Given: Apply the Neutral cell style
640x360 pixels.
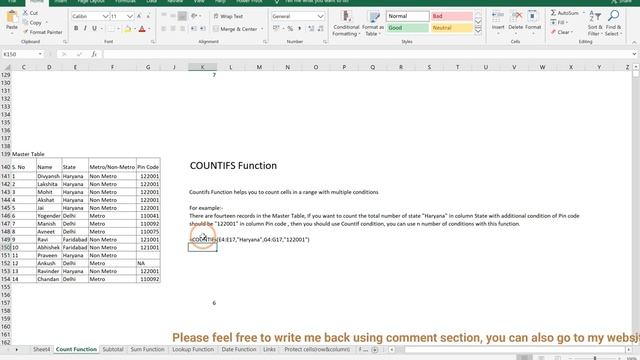Looking at the screenshot, I should [x=451, y=28].
